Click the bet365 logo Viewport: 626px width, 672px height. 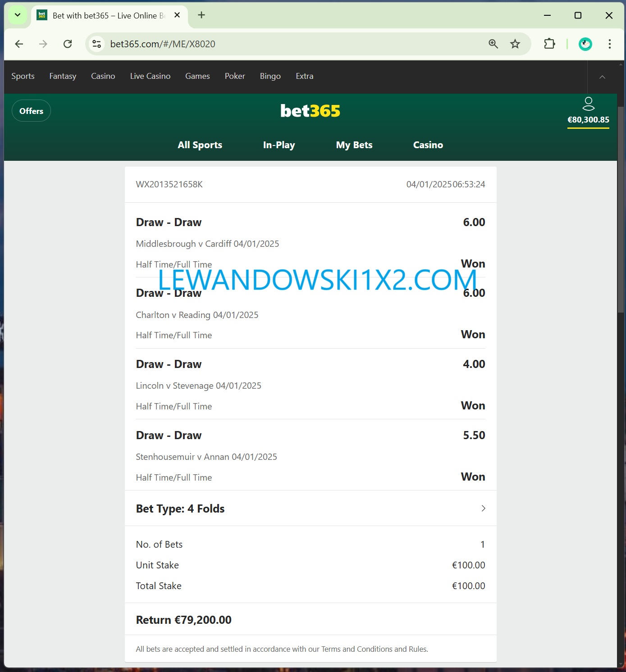tap(311, 111)
